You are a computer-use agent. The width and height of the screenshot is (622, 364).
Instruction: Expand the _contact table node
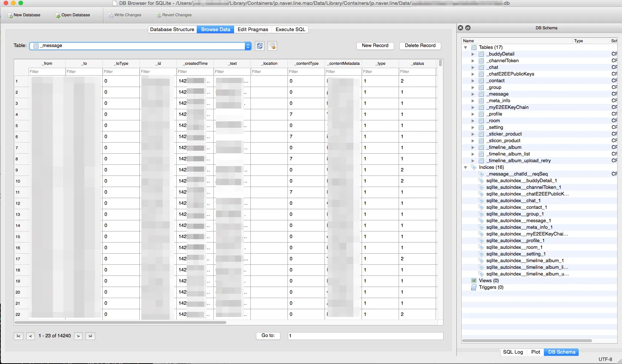pos(473,80)
